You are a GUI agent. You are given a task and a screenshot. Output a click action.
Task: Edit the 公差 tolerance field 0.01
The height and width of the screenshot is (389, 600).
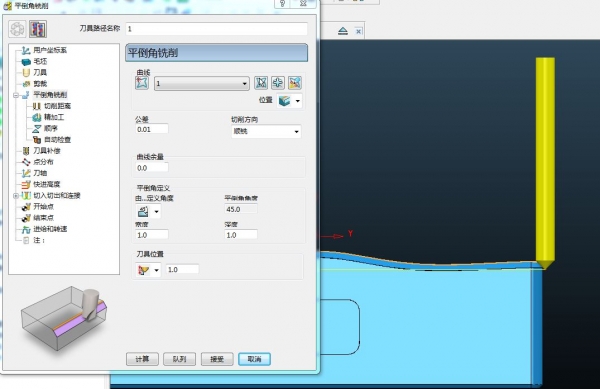[x=152, y=129]
